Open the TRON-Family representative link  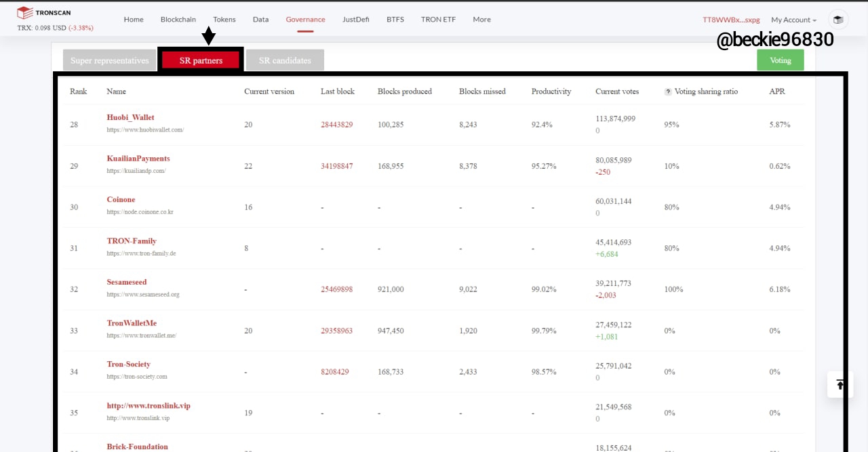click(132, 241)
